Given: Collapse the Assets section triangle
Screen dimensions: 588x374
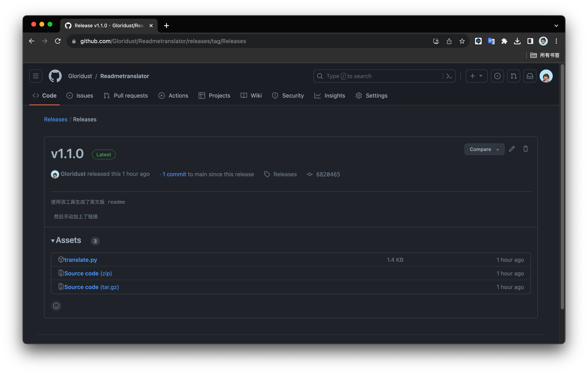Looking at the screenshot, I should tap(52, 241).
